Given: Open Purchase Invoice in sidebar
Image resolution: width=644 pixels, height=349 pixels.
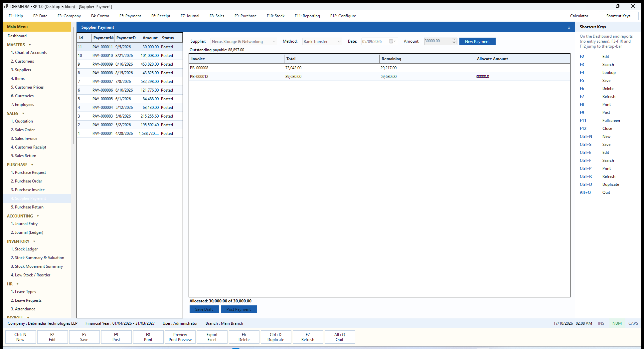Looking at the screenshot, I should tap(28, 190).
